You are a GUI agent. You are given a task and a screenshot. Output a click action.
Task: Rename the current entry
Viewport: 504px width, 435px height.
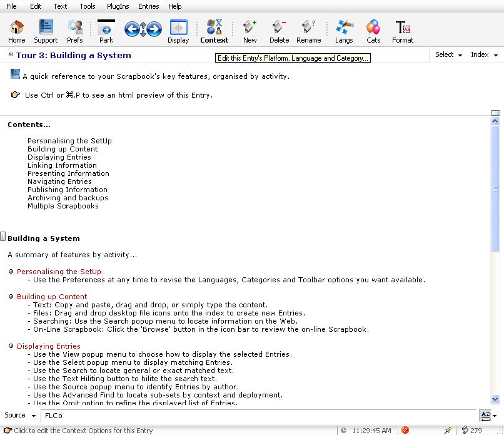(x=308, y=31)
